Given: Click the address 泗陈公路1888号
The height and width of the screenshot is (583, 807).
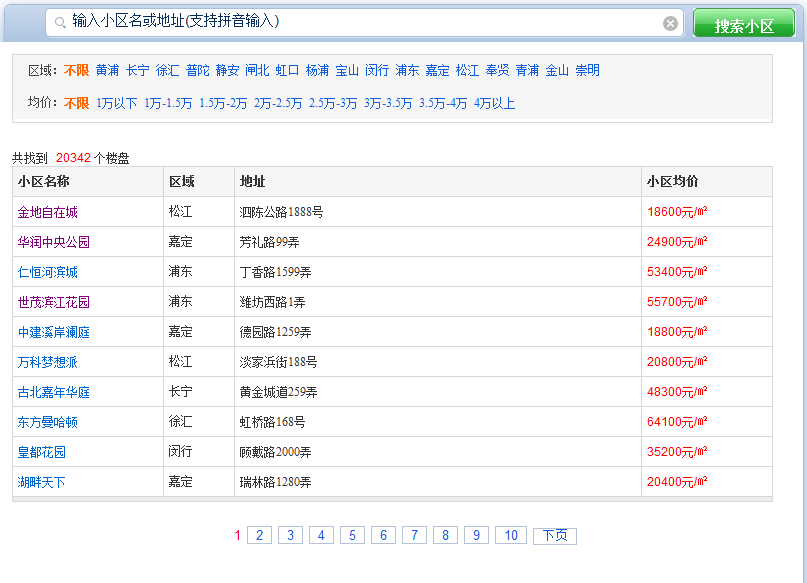Looking at the screenshot, I should click(x=281, y=212).
